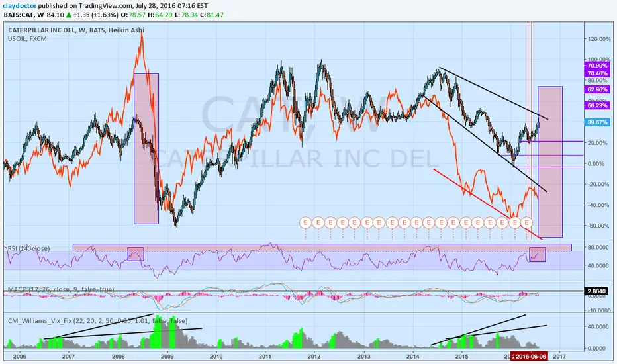The width and height of the screenshot is (617, 364).
Task: Click the 2009 year label on time axis
Action: coord(167,357)
